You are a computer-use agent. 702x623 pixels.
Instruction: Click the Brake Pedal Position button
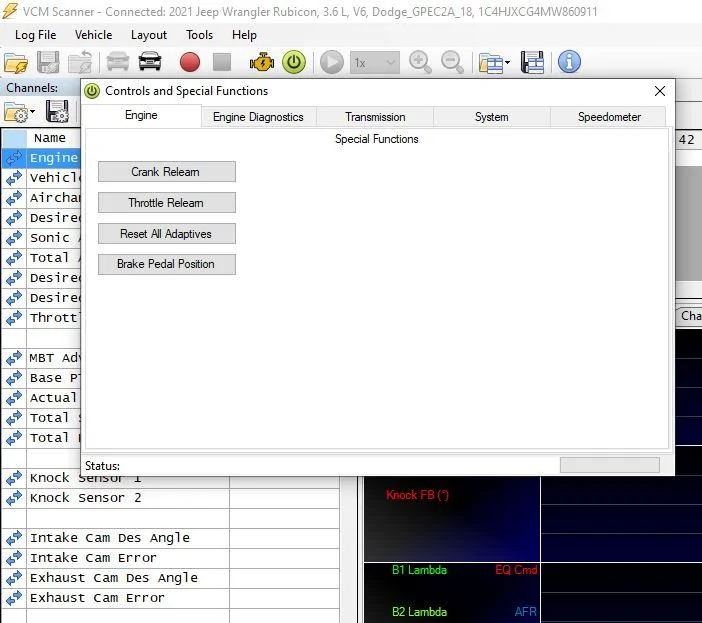coord(167,264)
